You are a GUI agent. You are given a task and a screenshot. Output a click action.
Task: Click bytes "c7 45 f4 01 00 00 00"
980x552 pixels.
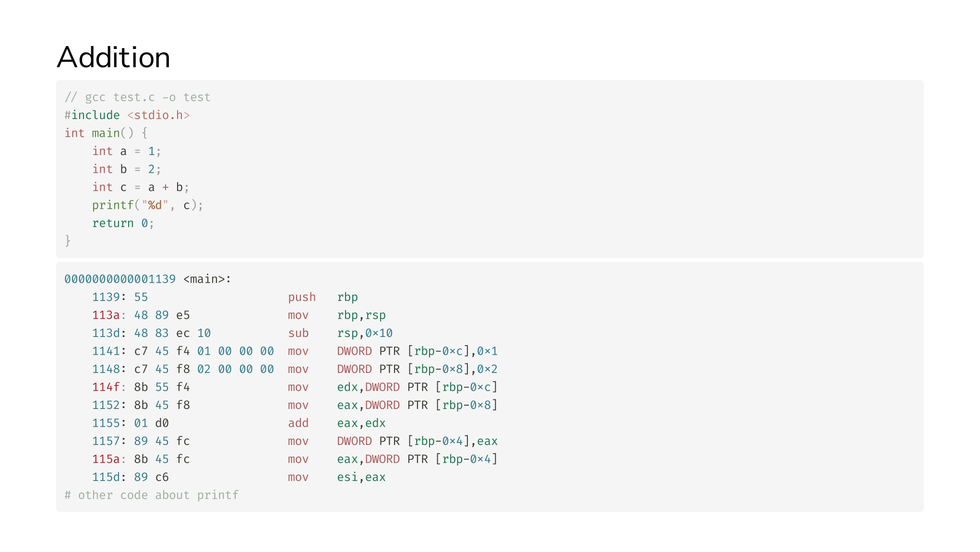[204, 351]
